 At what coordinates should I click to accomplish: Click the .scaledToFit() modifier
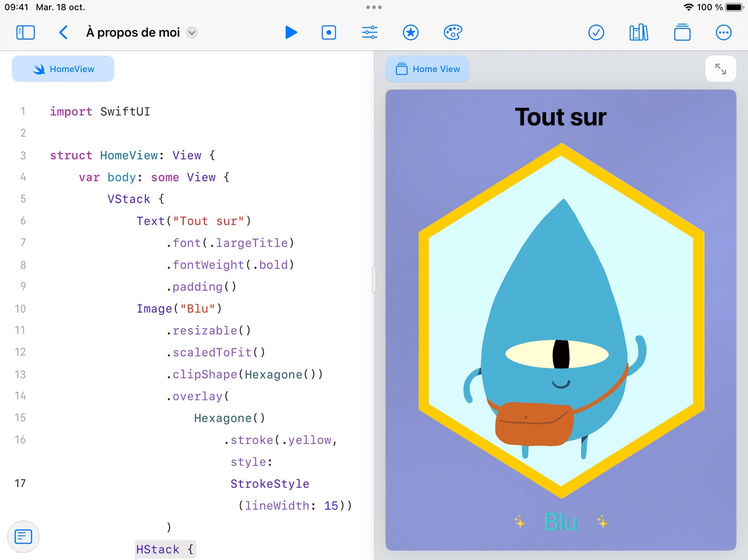[215, 352]
